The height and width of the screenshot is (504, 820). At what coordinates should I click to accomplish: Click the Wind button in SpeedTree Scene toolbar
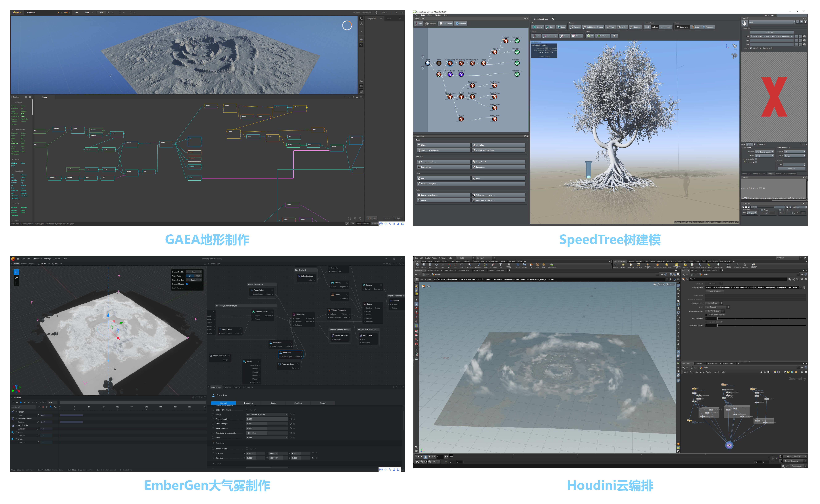click(x=611, y=27)
